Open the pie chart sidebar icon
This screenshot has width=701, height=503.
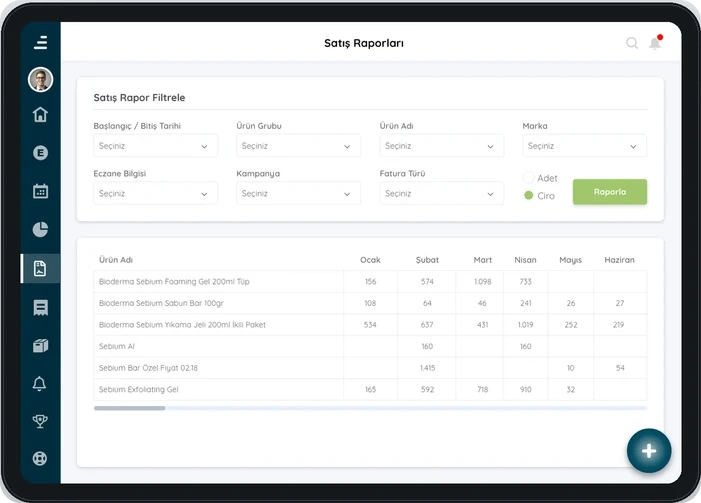click(41, 229)
